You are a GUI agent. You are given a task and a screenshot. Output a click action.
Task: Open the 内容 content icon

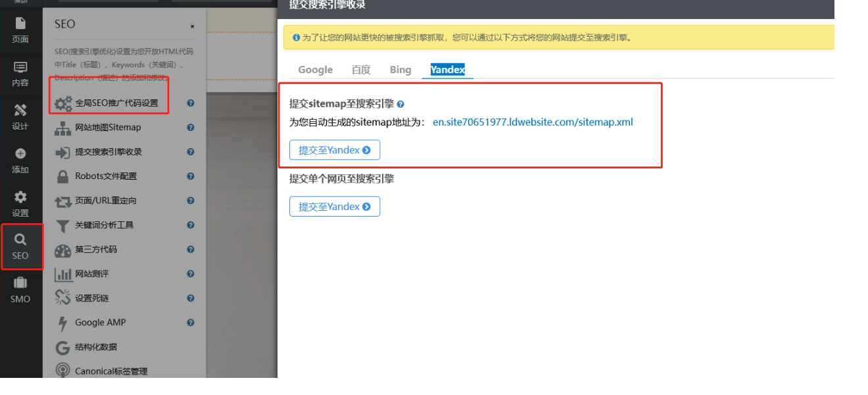(x=20, y=74)
